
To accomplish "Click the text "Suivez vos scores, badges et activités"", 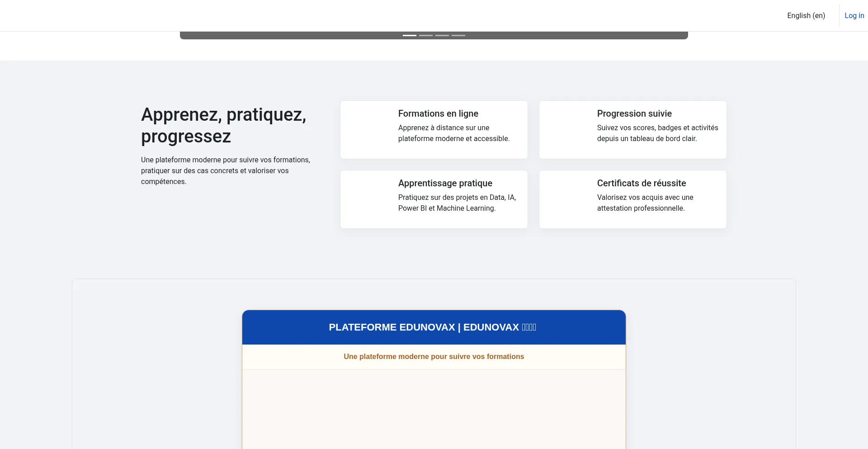I will point(658,133).
